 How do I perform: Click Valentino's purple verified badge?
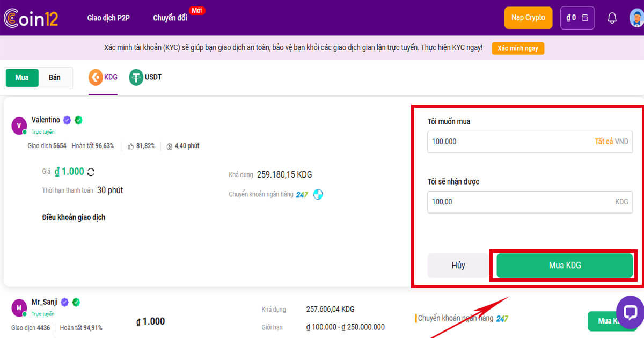coord(67,120)
